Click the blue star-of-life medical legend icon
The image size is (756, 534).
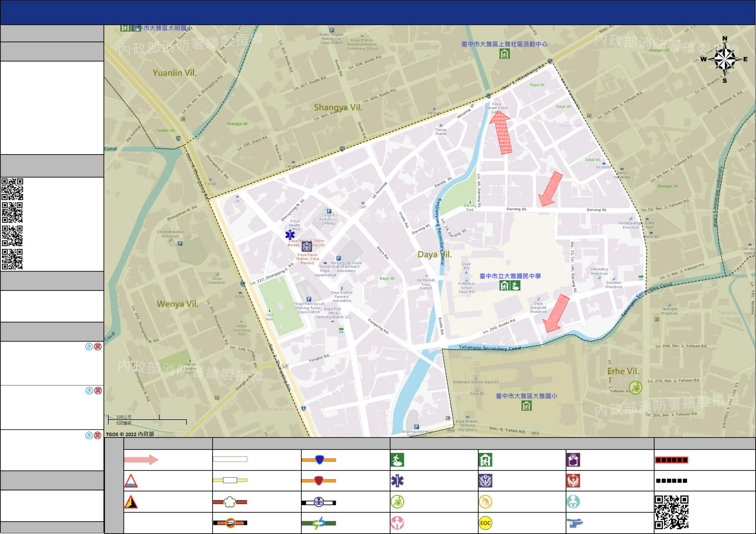pyautogui.click(x=397, y=481)
